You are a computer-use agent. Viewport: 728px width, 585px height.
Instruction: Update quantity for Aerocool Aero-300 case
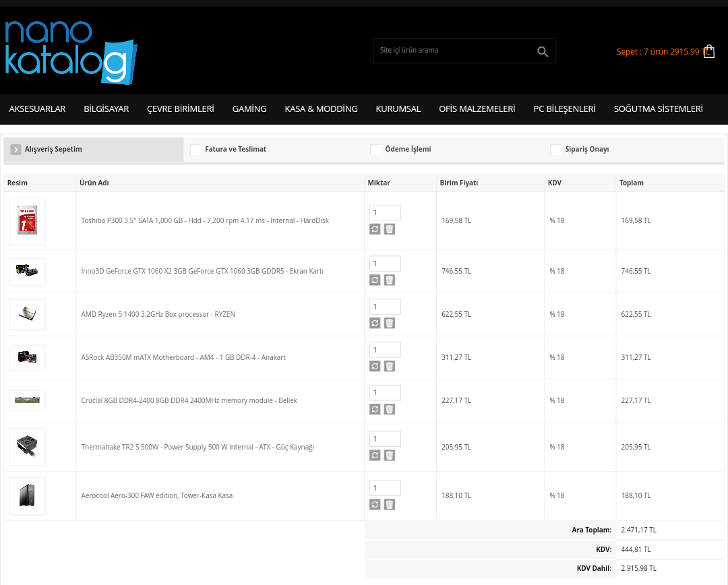tap(375, 504)
